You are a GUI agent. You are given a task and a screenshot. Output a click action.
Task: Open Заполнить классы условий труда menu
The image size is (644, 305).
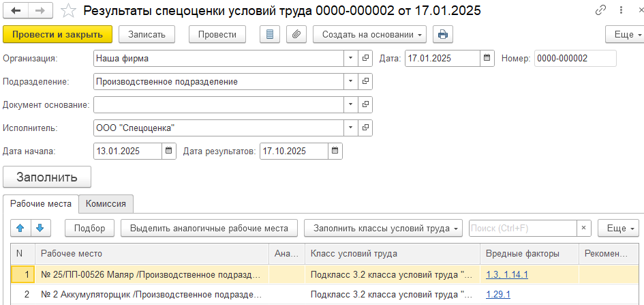point(384,228)
